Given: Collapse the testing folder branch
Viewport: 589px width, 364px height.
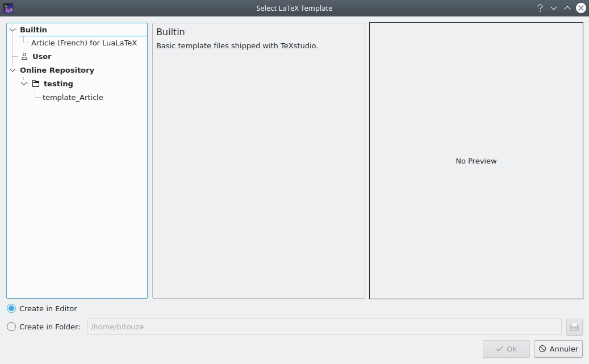Looking at the screenshot, I should pyautogui.click(x=24, y=83).
